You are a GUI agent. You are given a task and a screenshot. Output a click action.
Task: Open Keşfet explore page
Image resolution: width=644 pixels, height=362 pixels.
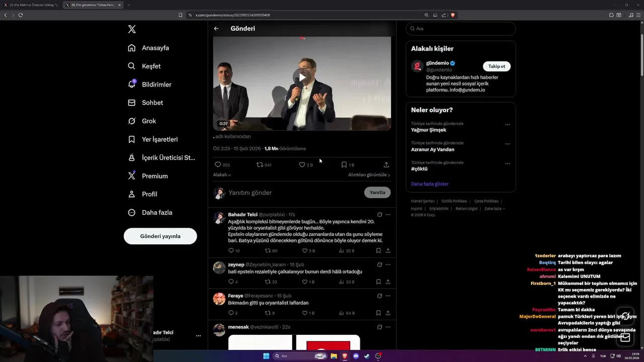point(144,66)
